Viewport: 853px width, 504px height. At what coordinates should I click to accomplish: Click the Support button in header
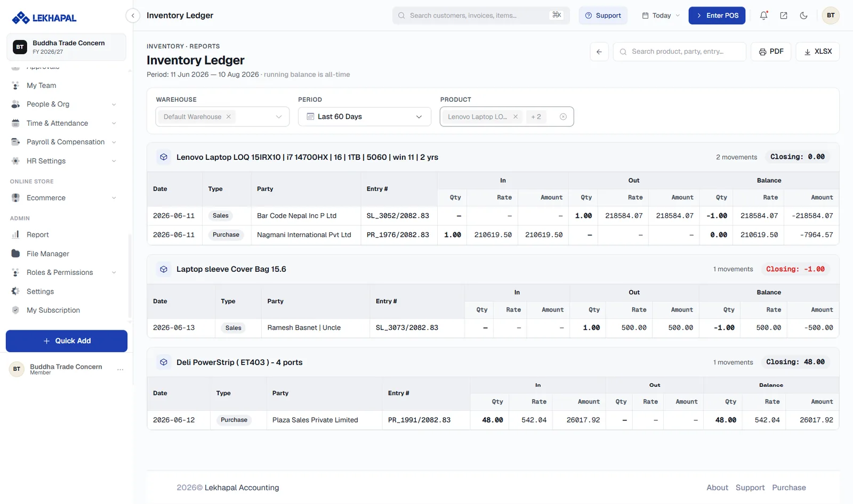click(603, 15)
